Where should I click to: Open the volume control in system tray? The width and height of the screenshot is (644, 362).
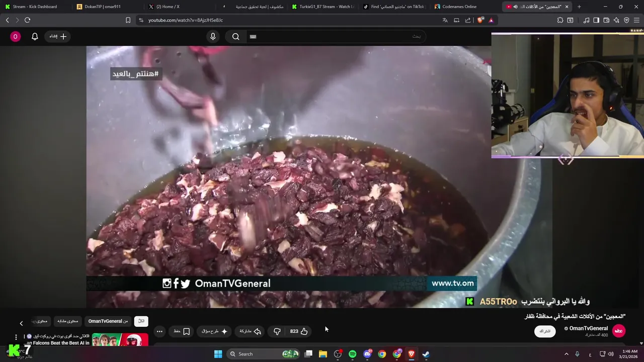pyautogui.click(x=611, y=354)
